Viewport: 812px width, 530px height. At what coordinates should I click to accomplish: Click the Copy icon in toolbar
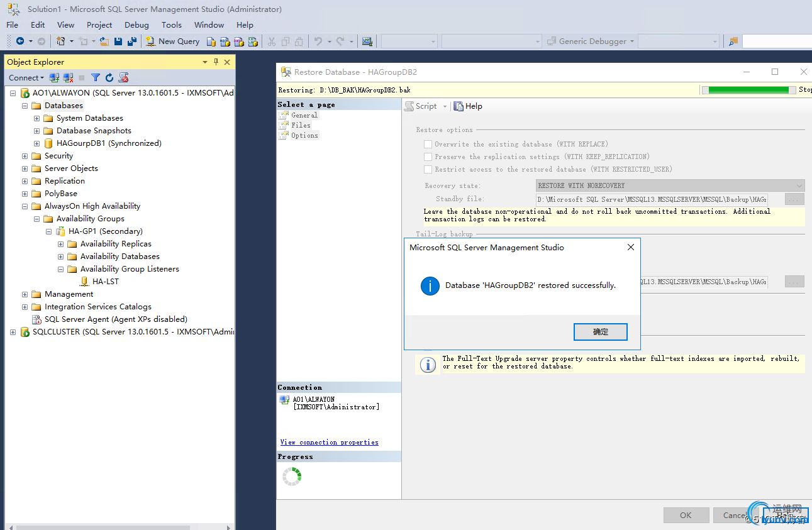tap(286, 41)
